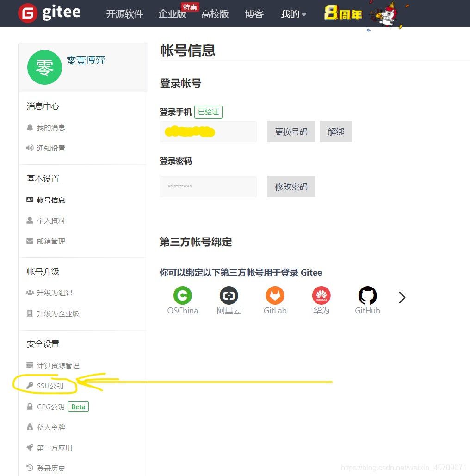Switch to the 博客 navigation item

254,14
